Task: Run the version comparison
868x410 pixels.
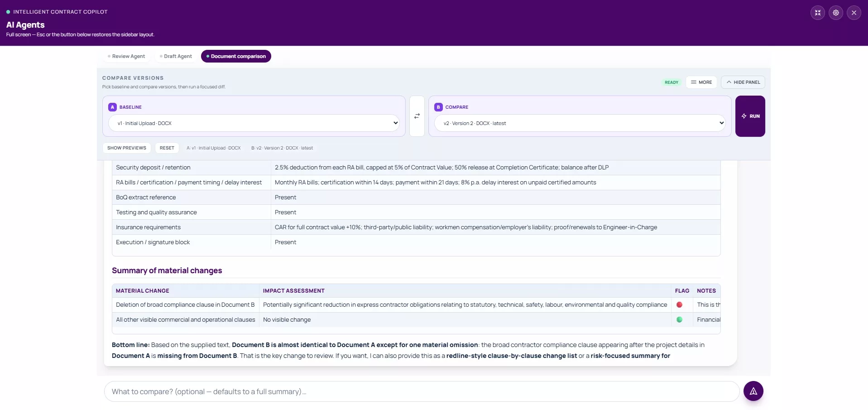Action: 750,116
